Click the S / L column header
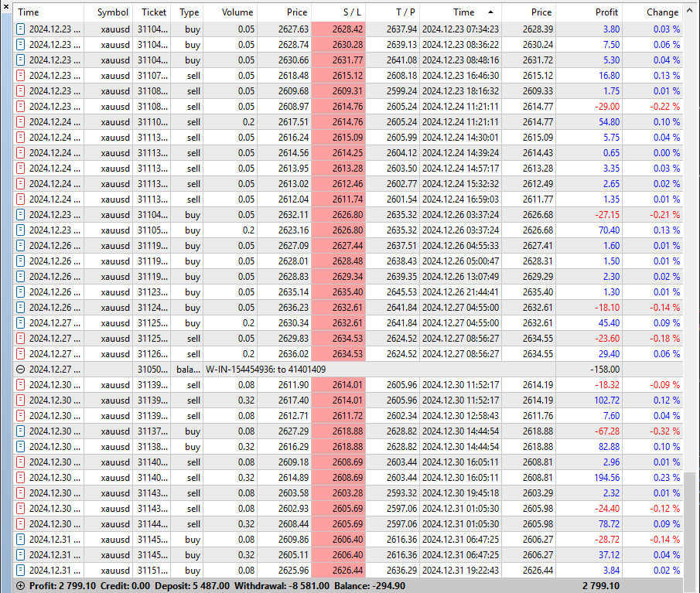The height and width of the screenshot is (593, 700). (338, 12)
